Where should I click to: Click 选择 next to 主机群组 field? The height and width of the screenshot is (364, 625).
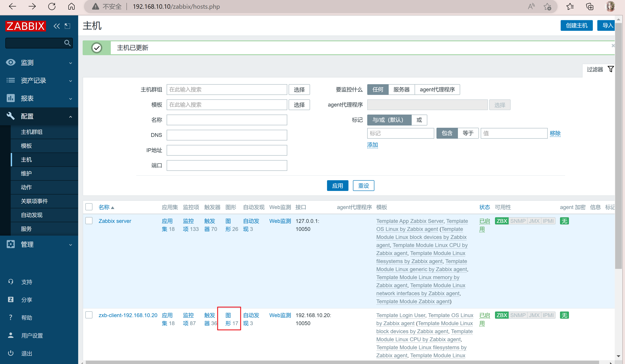pos(299,90)
